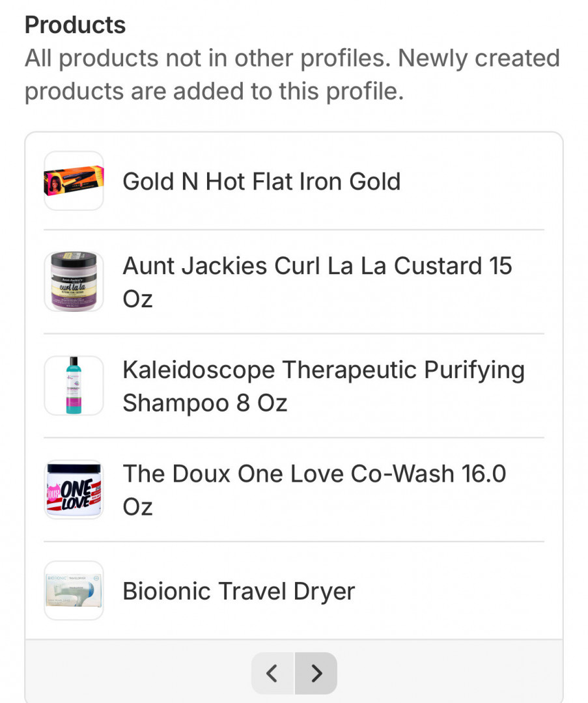Go to the next products page
This screenshot has height=703, width=588.
click(x=316, y=673)
